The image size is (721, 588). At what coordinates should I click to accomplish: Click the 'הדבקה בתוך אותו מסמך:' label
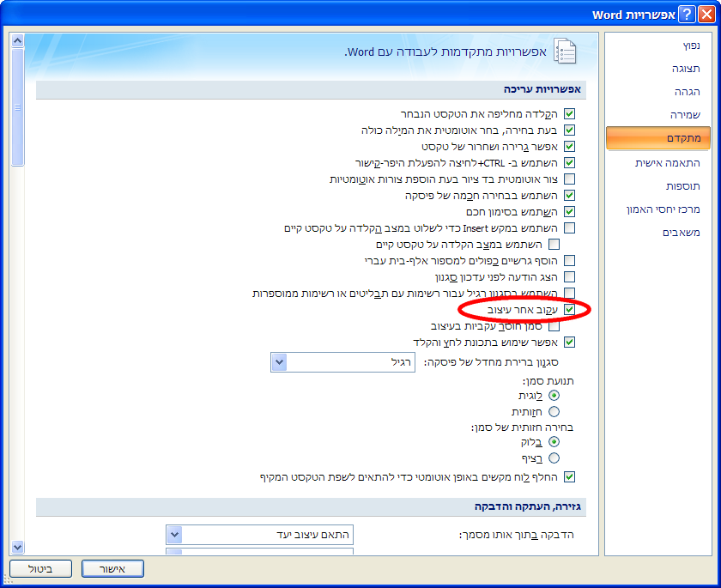click(x=517, y=535)
